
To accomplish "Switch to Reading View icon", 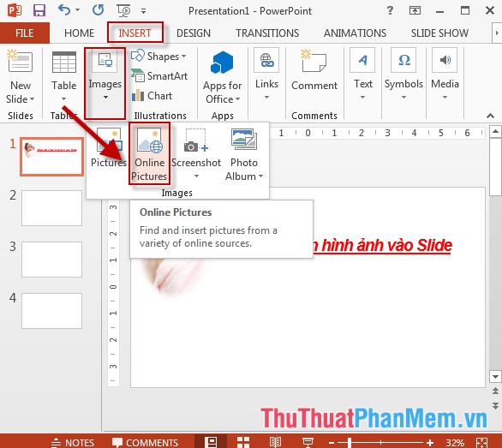I will coord(275,442).
